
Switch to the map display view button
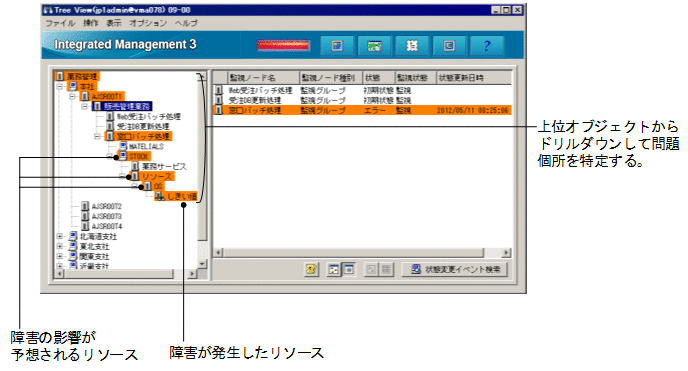pyautogui.click(x=334, y=269)
